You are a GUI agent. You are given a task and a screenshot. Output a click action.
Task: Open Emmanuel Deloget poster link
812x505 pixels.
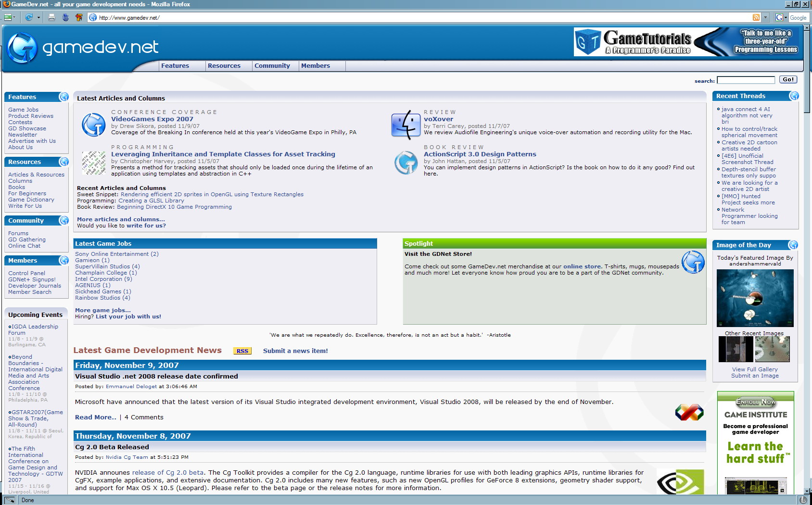[131, 387]
